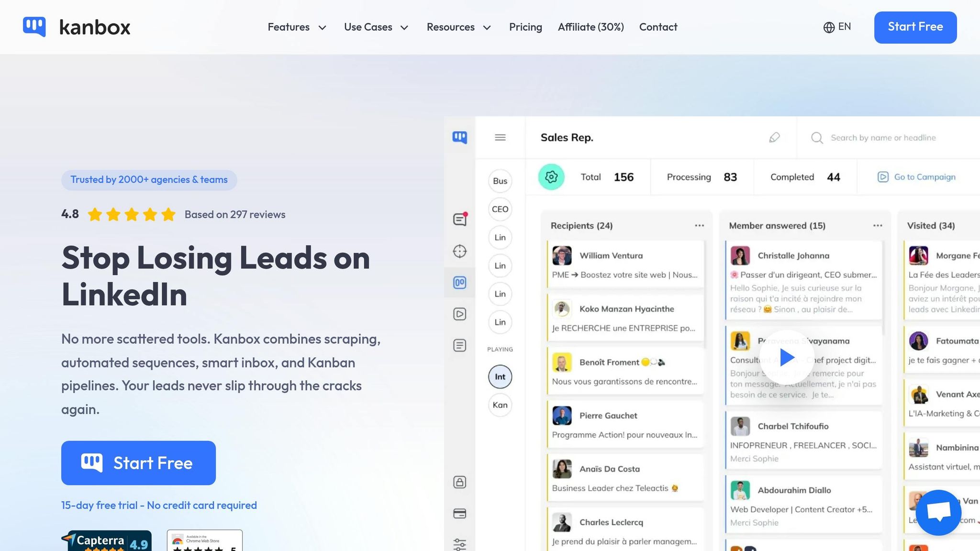Open the inbox messages icon with red dot
980x551 pixels.
point(460,219)
